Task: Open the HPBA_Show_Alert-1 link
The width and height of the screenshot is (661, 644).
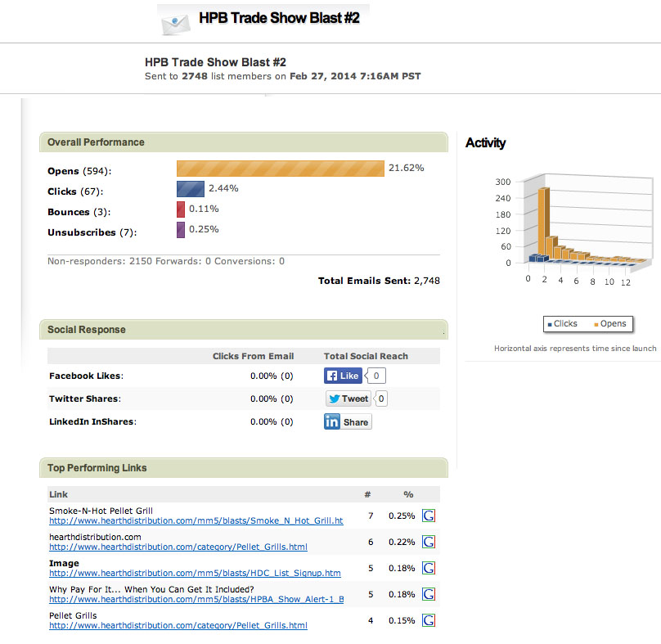Action: [x=196, y=599]
